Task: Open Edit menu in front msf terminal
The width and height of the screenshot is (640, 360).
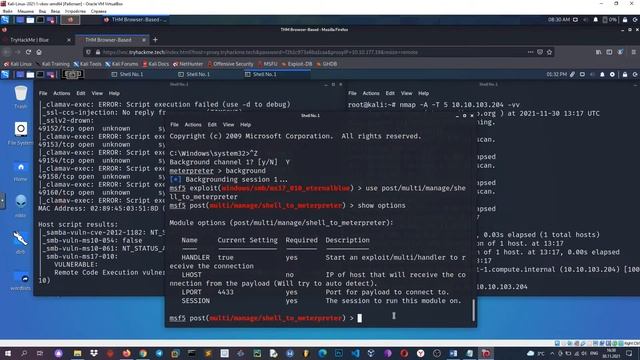Action: (212, 125)
